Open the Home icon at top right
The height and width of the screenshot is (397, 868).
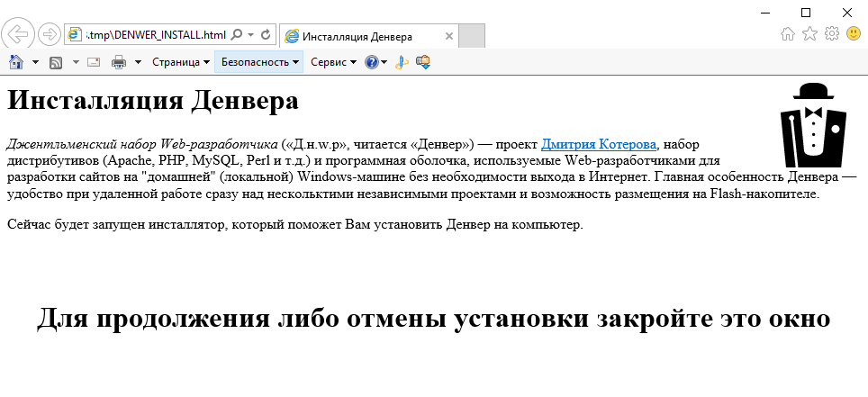tap(788, 34)
